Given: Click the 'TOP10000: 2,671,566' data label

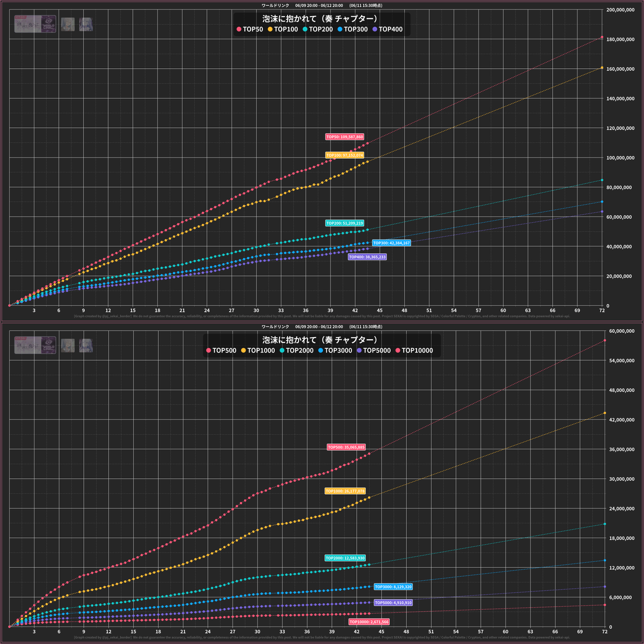Looking at the screenshot, I should click(x=369, y=622).
